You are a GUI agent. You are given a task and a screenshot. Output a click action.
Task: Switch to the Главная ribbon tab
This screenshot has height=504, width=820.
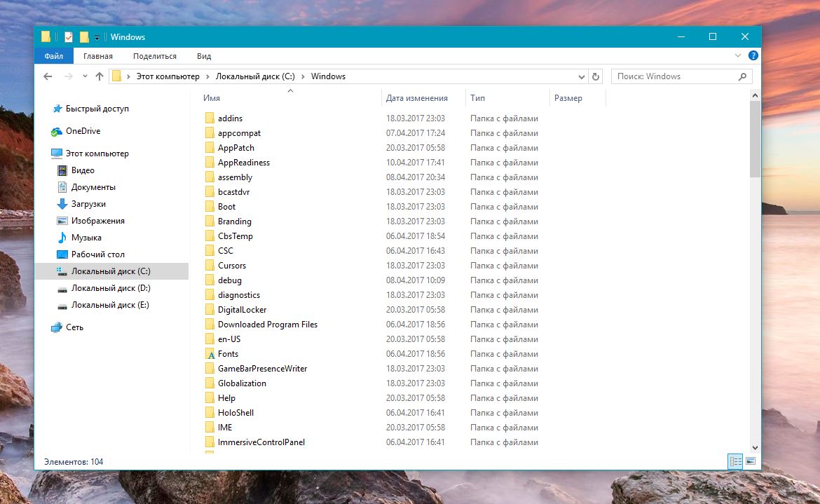(x=98, y=56)
